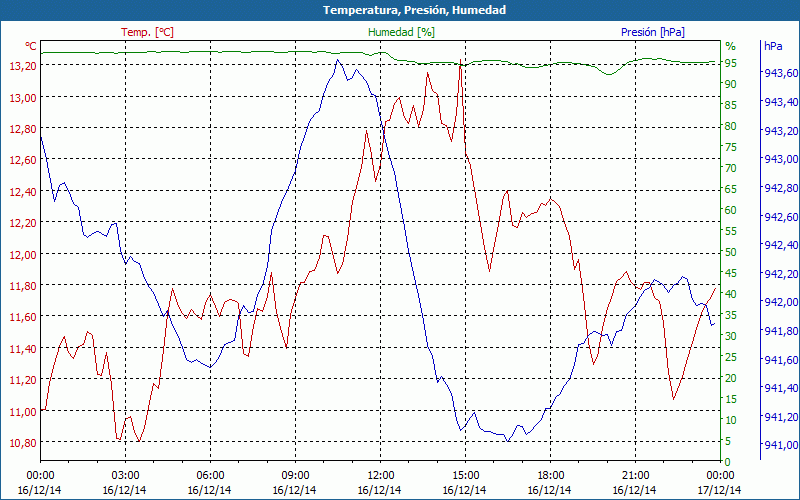800x500 pixels.
Task: Click the '11,20' temperature axis value
Action: pyautogui.click(x=23, y=380)
